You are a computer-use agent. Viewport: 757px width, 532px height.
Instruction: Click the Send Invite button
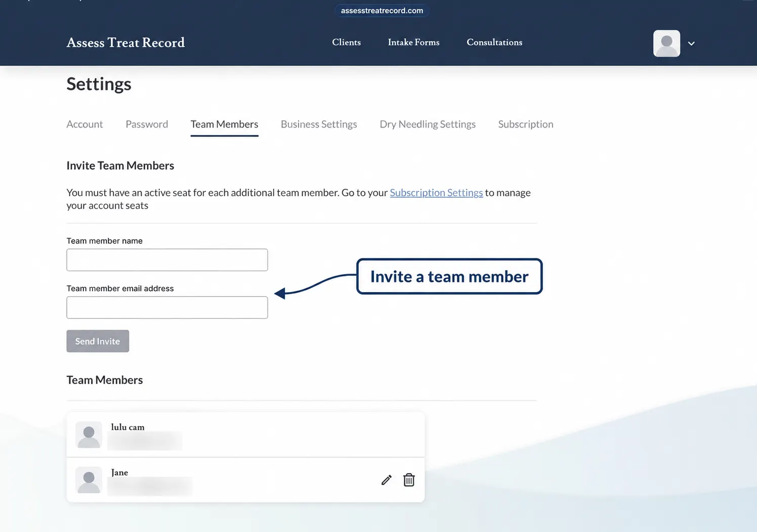point(98,341)
